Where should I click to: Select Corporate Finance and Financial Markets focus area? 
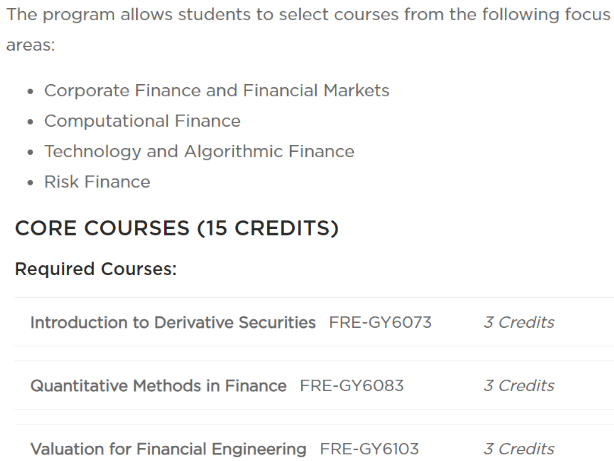pyautogui.click(x=216, y=90)
